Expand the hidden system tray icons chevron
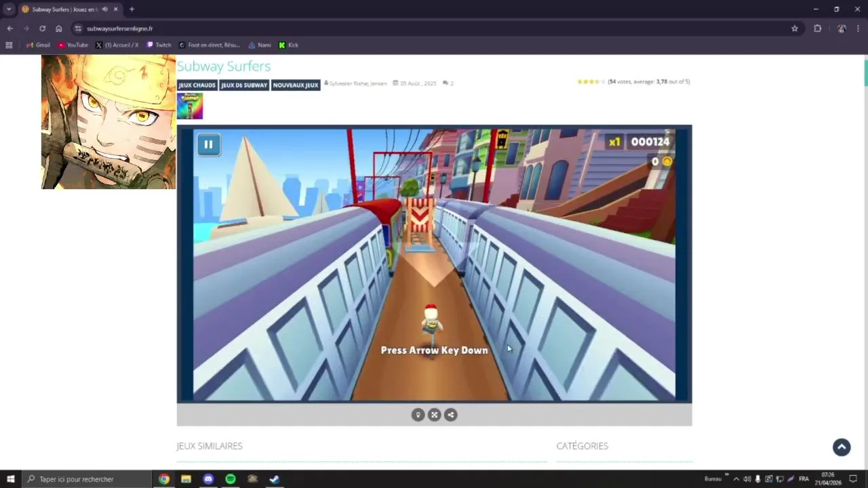Screen dimensions: 868x488 coord(736,479)
